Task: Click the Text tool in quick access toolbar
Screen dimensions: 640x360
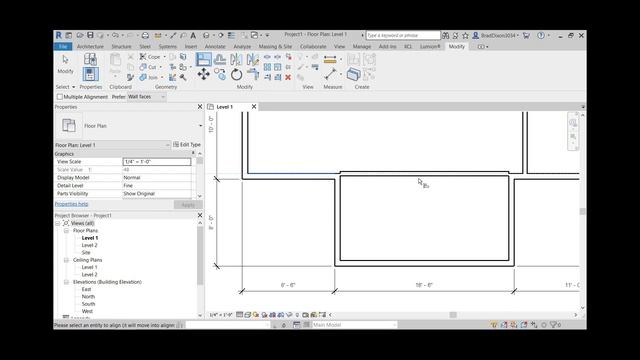Action: tap(193, 36)
